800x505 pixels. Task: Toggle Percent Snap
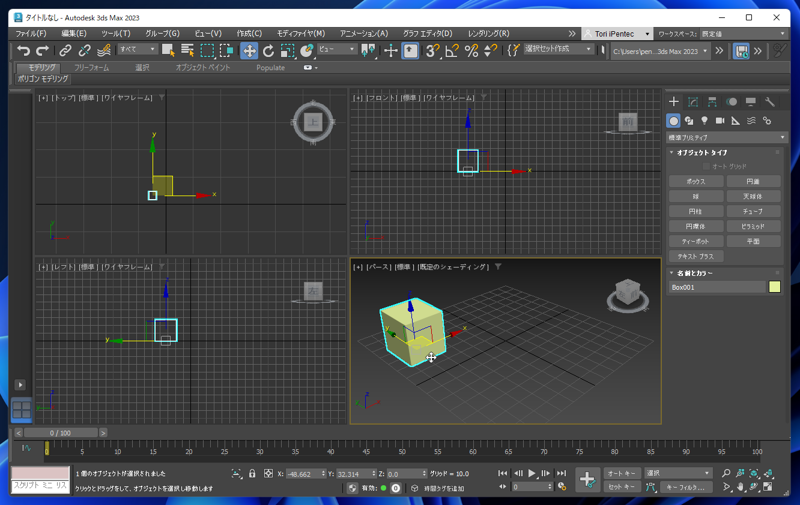(471, 50)
